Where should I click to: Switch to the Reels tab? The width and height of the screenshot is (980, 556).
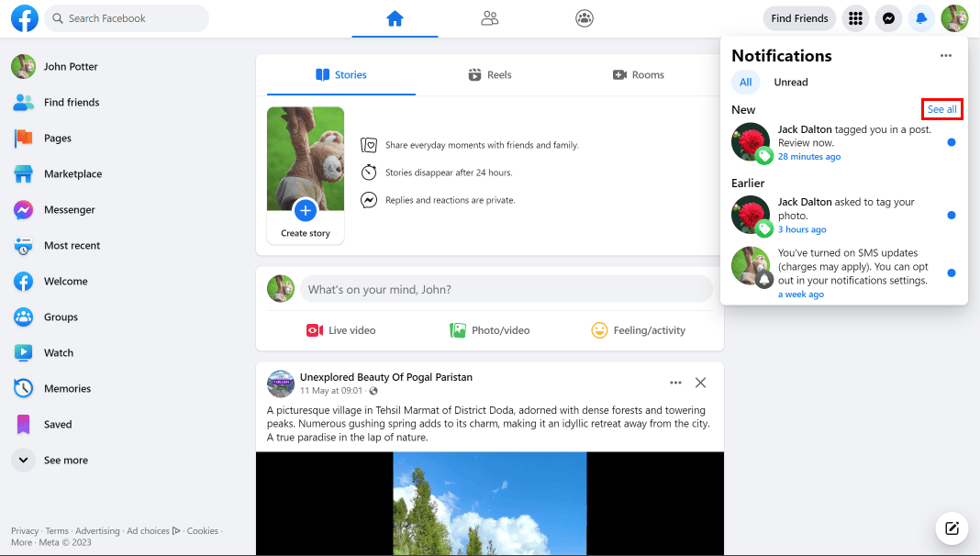tap(489, 74)
